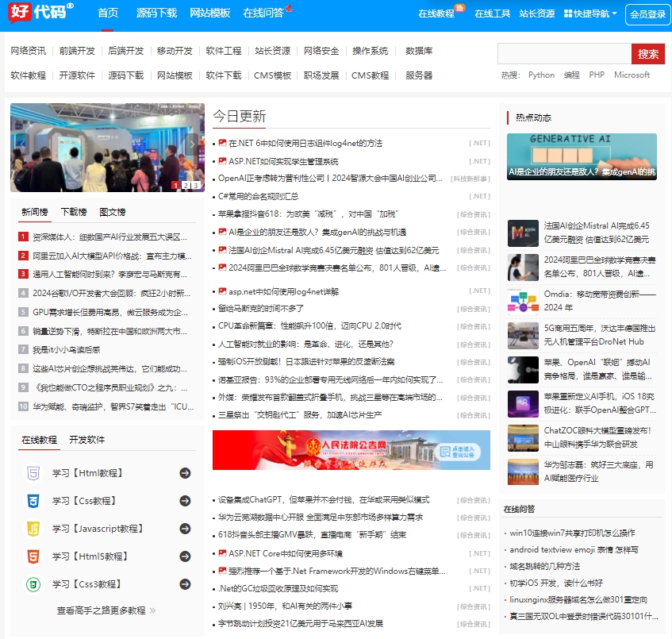Click the 好代码 site logo
Viewport: 672px width, 639px height.
point(40,12)
